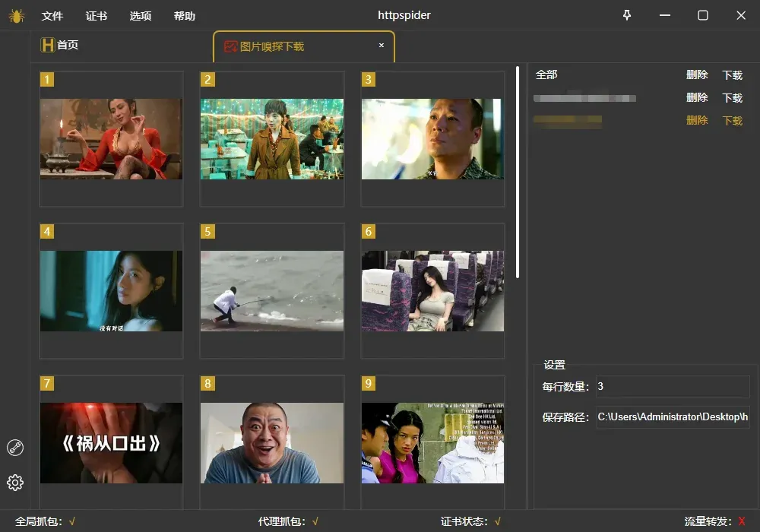760x532 pixels.
Task: Close the 图片嗅探下载 tab
Action: click(x=382, y=45)
